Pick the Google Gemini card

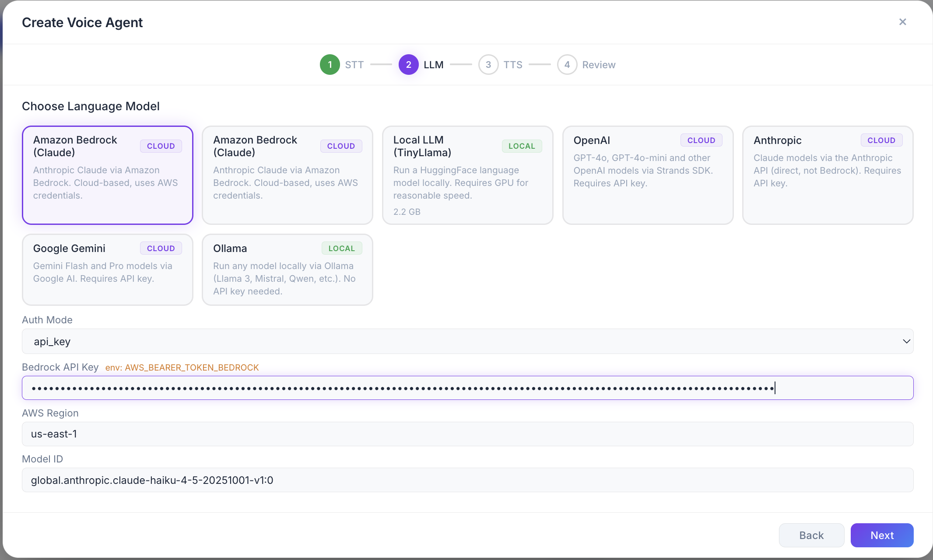coord(107,269)
